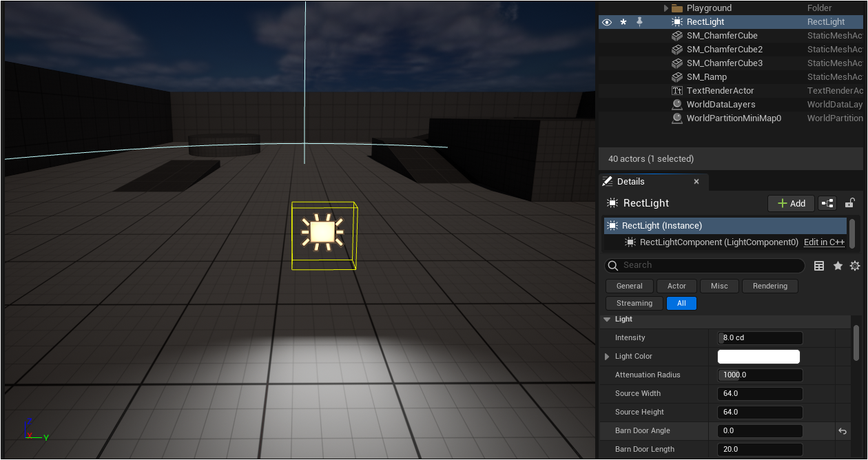Image resolution: width=868 pixels, height=460 pixels.
Task: Click the SM_ChamferCube static mesh icon
Action: click(677, 36)
